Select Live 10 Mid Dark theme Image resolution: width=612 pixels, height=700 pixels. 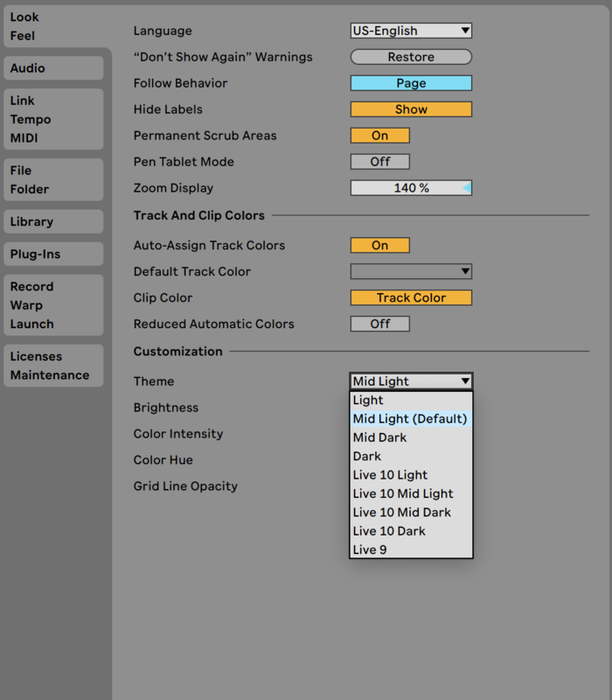click(402, 512)
